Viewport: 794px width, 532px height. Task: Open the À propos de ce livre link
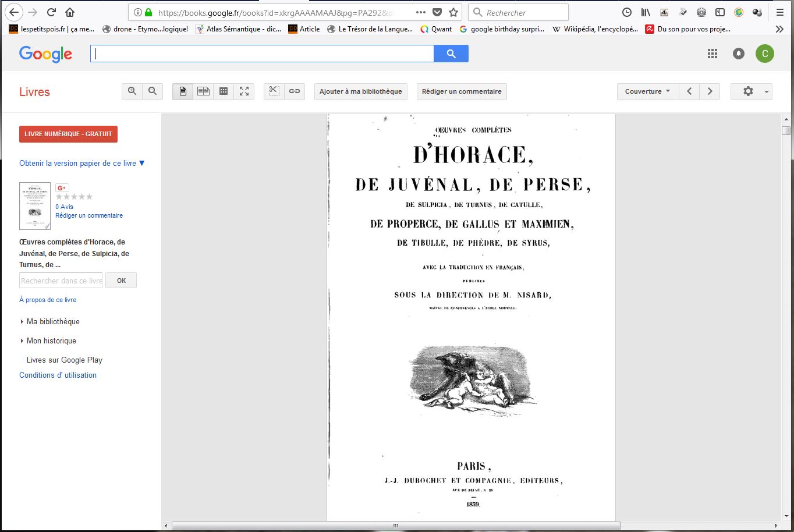[48, 300]
